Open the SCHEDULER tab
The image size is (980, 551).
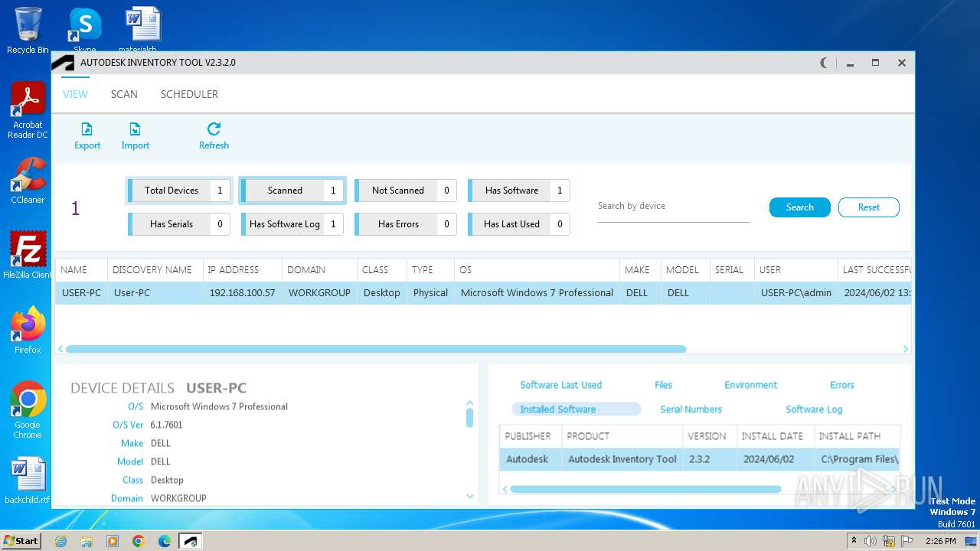click(189, 94)
